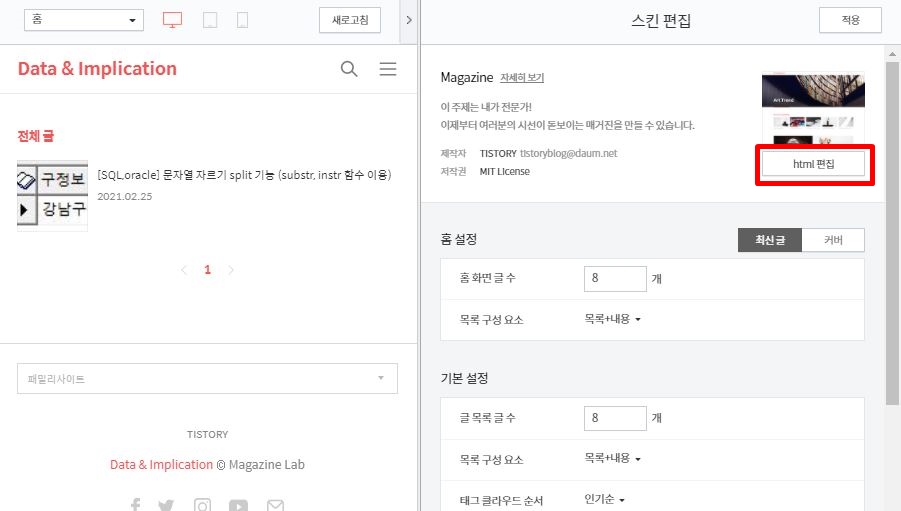
Task: Select tablet preview mode icon
Action: (210, 20)
